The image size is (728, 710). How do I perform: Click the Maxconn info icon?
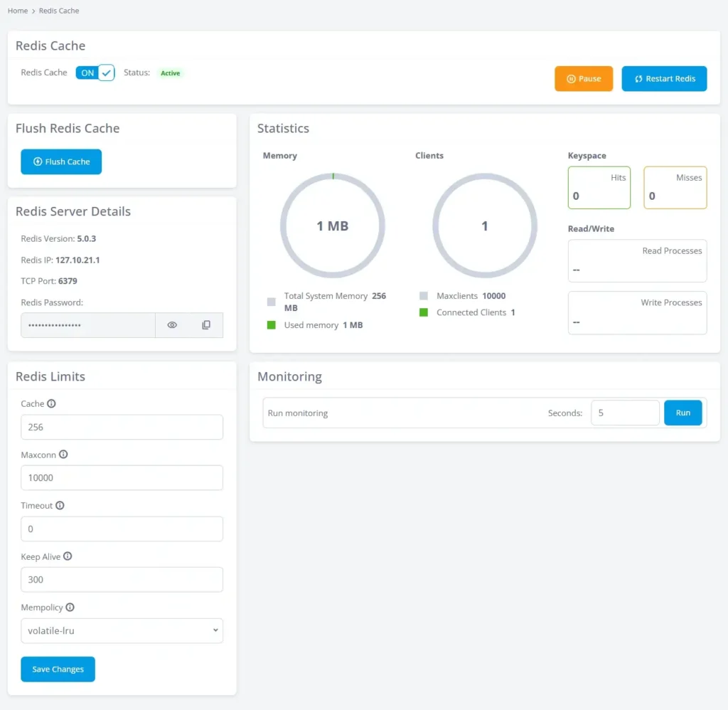click(63, 455)
